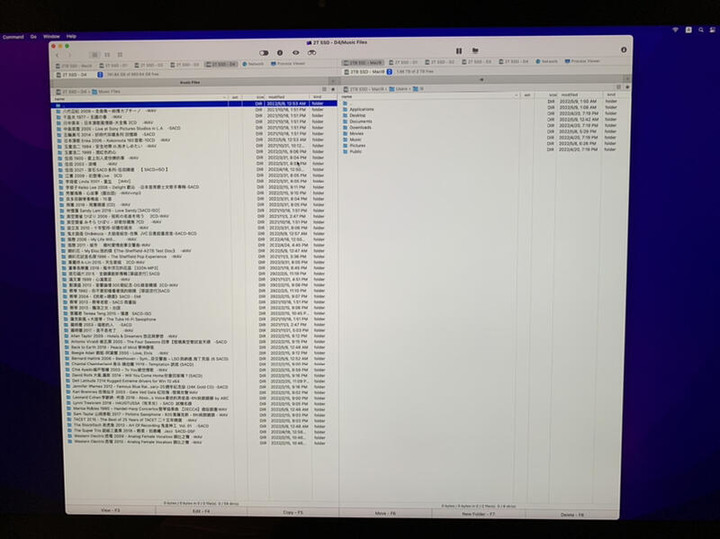Viewport: 720px width, 539px height.
Task: Open Process Viewer in the left pane
Action: pyautogui.click(x=288, y=63)
